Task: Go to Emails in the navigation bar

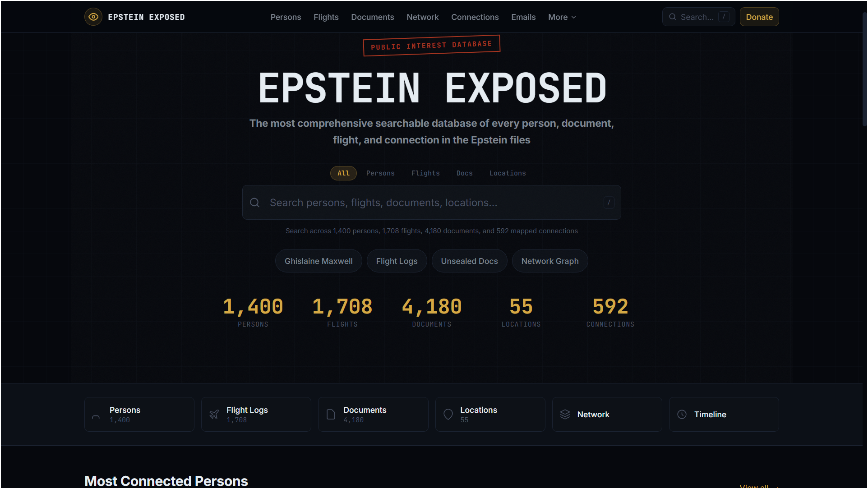Action: 523,17
